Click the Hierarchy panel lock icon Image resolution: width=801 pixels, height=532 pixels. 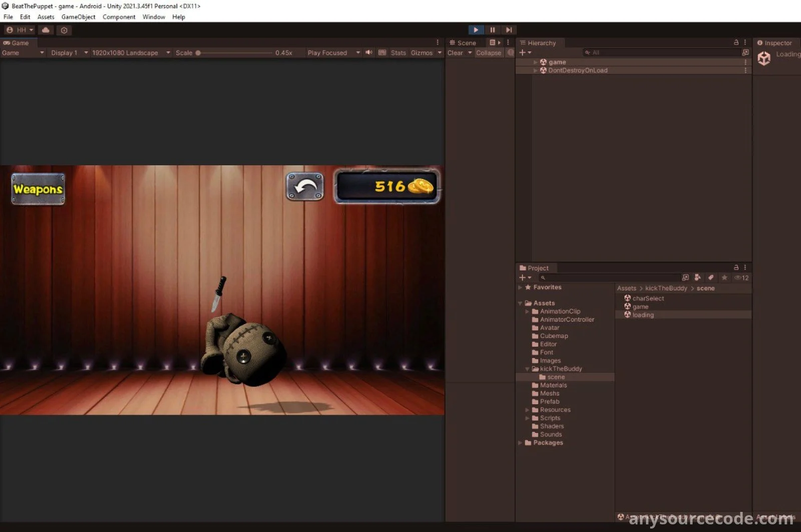pyautogui.click(x=736, y=43)
